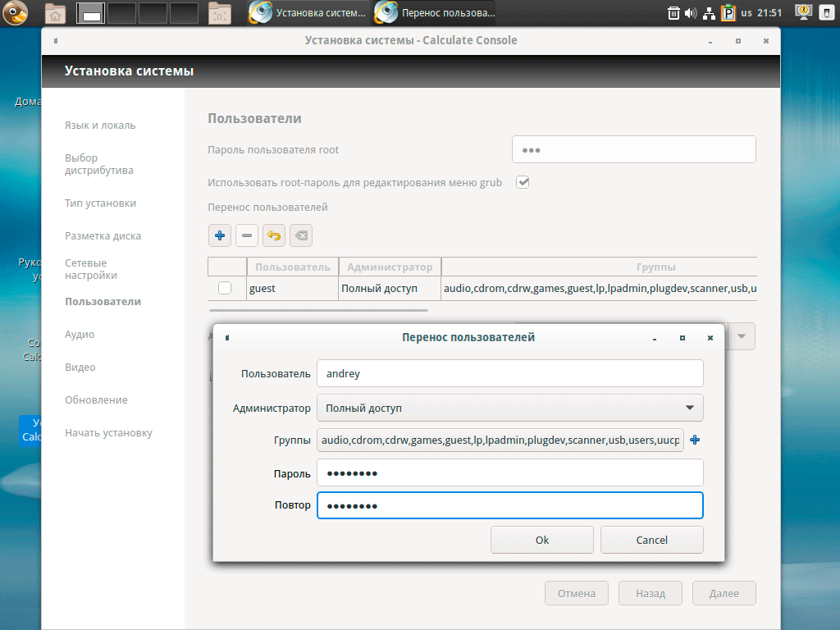The width and height of the screenshot is (840, 630).
Task: Click the Пользователь name input field
Action: tap(509, 373)
